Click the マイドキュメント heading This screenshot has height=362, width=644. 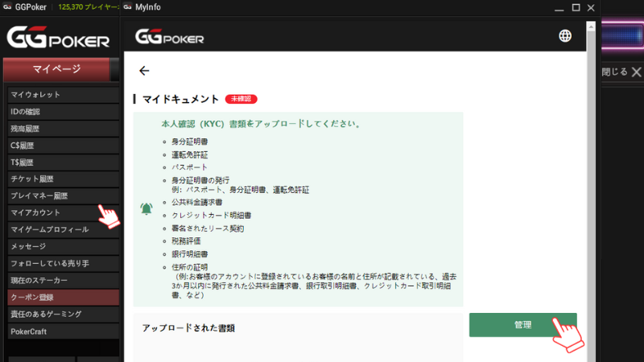click(180, 99)
